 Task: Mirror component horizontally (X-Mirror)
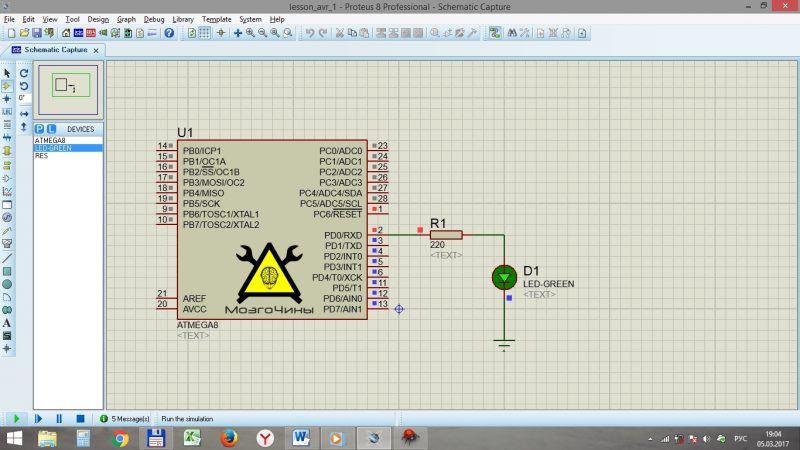23,113
